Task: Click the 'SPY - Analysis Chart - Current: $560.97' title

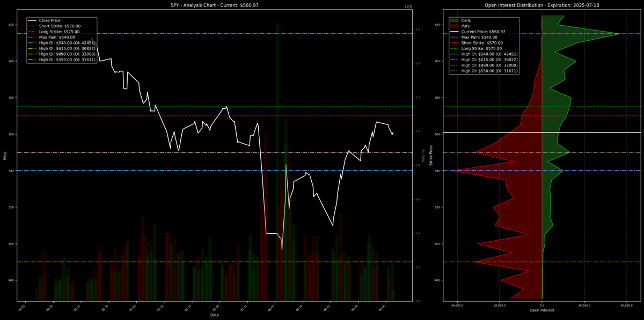Action: click(x=215, y=5)
